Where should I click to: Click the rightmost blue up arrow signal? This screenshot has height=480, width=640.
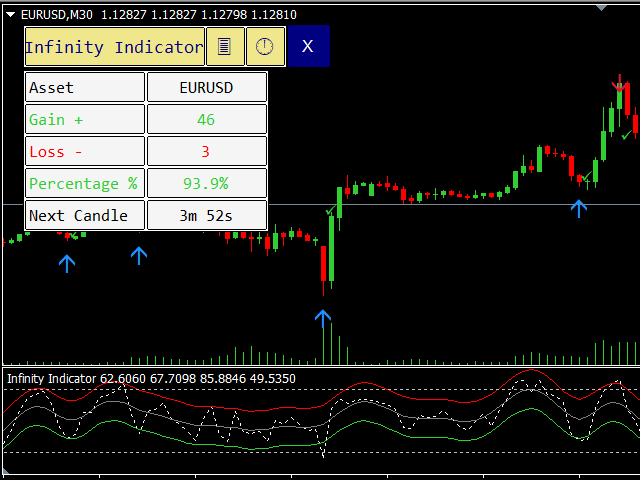click(579, 208)
